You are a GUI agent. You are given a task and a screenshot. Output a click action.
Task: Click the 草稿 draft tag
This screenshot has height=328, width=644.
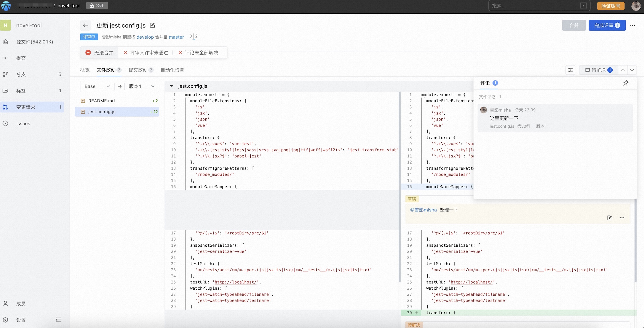(x=412, y=199)
